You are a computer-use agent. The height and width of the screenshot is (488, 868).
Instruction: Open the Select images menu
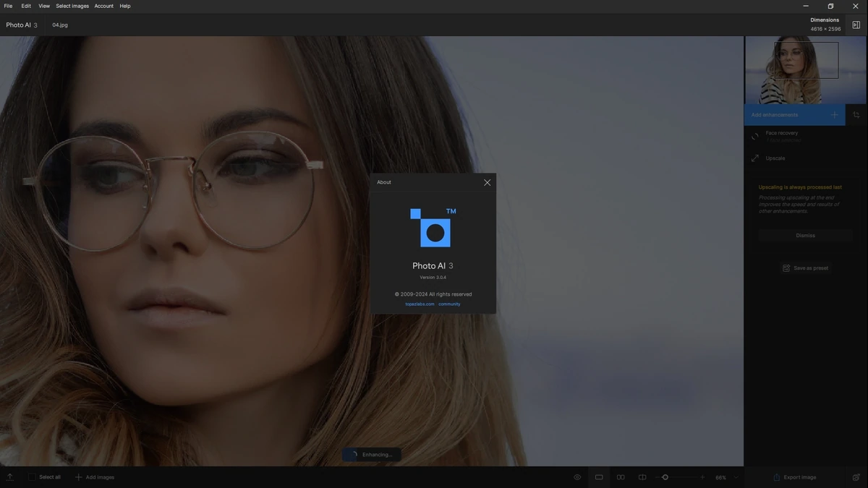point(72,6)
